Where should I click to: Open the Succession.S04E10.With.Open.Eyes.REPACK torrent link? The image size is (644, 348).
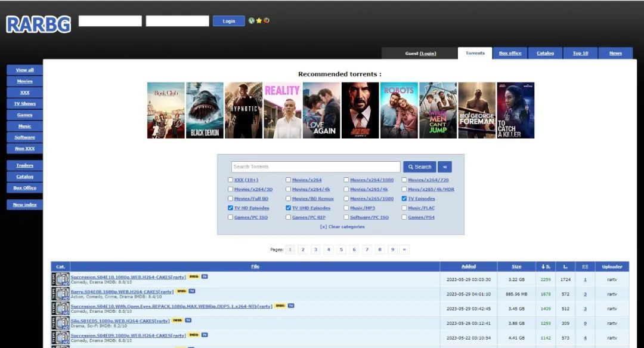(x=171, y=306)
